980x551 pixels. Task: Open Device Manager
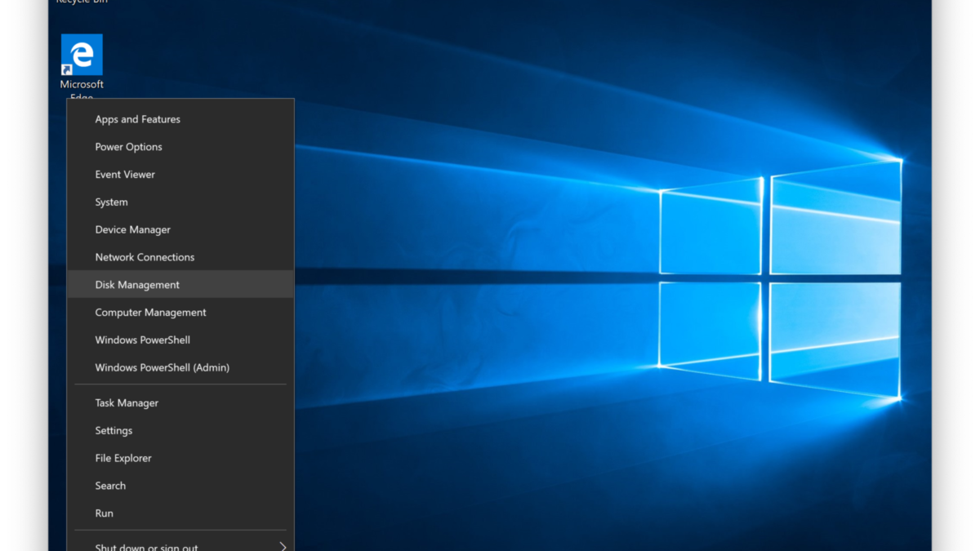(132, 230)
